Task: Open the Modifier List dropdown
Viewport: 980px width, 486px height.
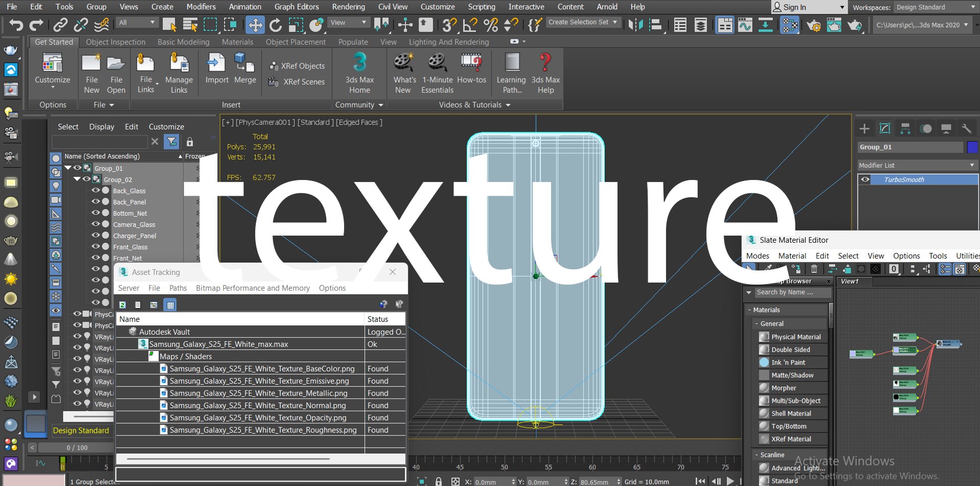Action: (x=917, y=165)
